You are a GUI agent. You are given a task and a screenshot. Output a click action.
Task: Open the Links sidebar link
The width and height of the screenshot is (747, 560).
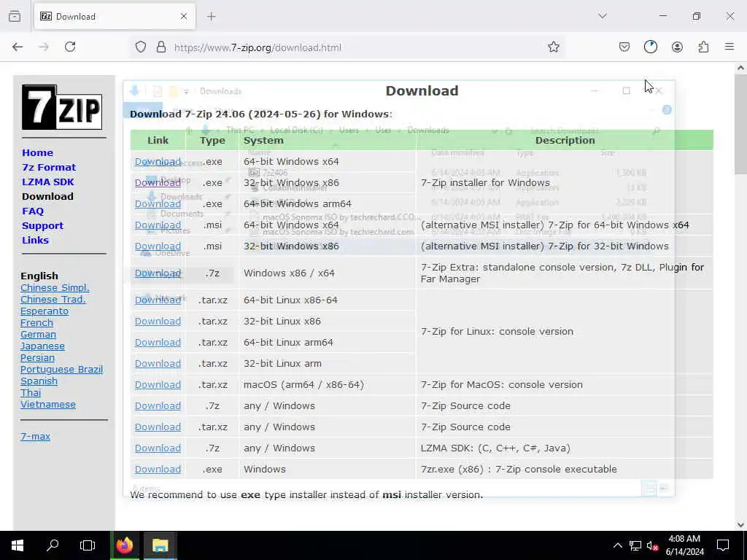(x=35, y=240)
